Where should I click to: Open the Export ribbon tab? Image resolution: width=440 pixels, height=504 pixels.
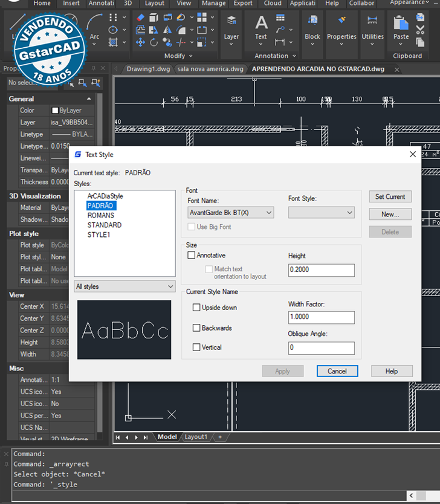[243, 3]
